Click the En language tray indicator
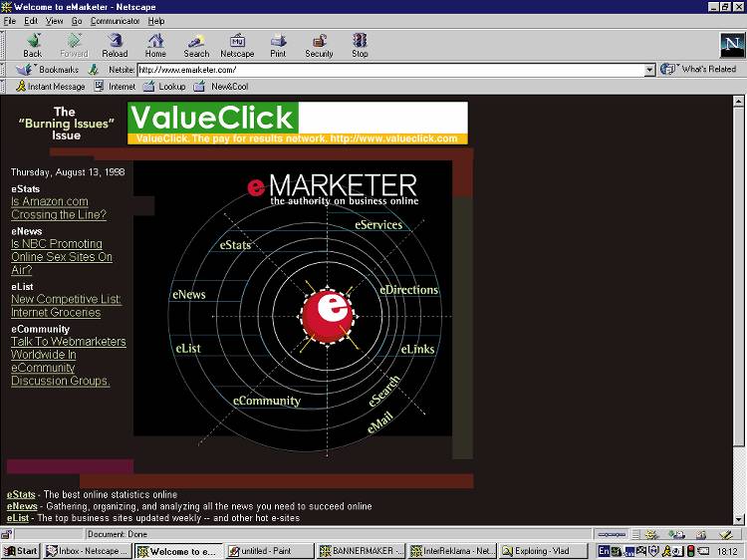 pos(604,551)
